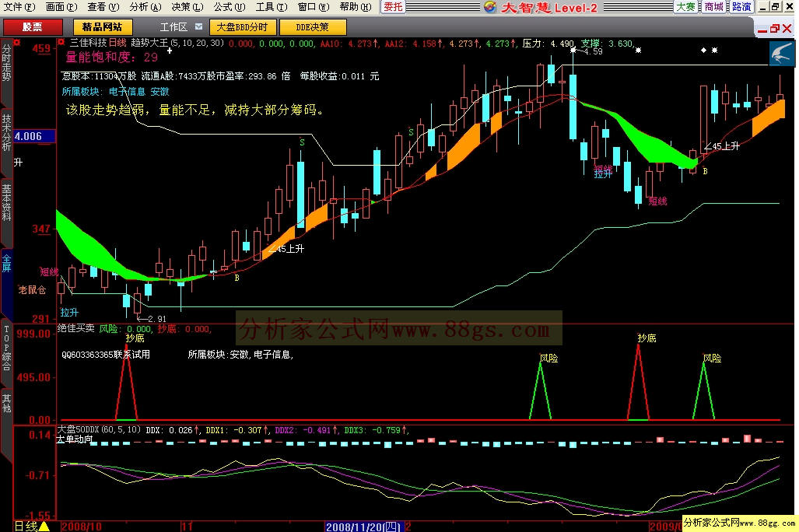Click the 大赛 button in title bar
This screenshot has height=532, width=799.
[x=685, y=7]
